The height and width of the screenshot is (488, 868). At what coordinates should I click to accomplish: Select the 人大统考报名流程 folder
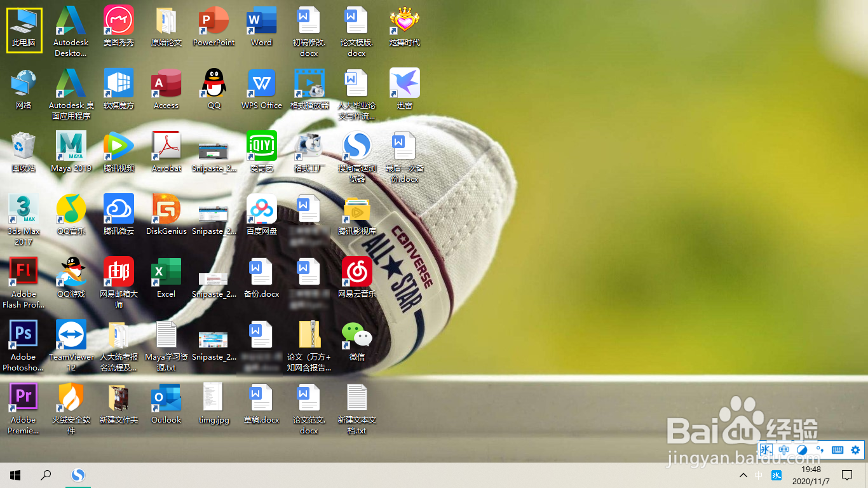pos(119,346)
